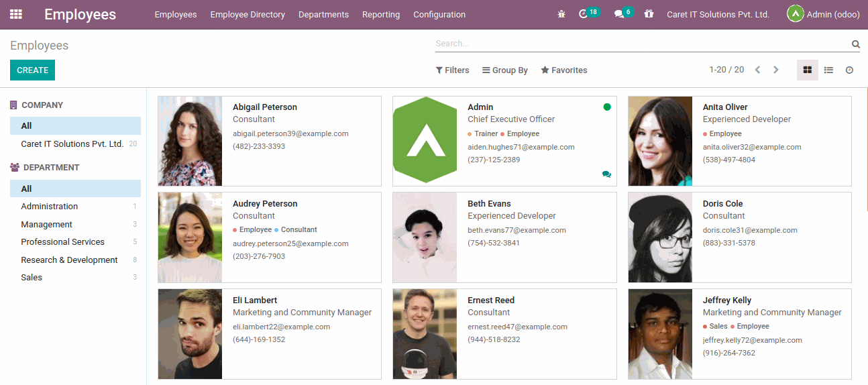Click the CREATE button
The height and width of the screenshot is (385, 868).
click(32, 70)
